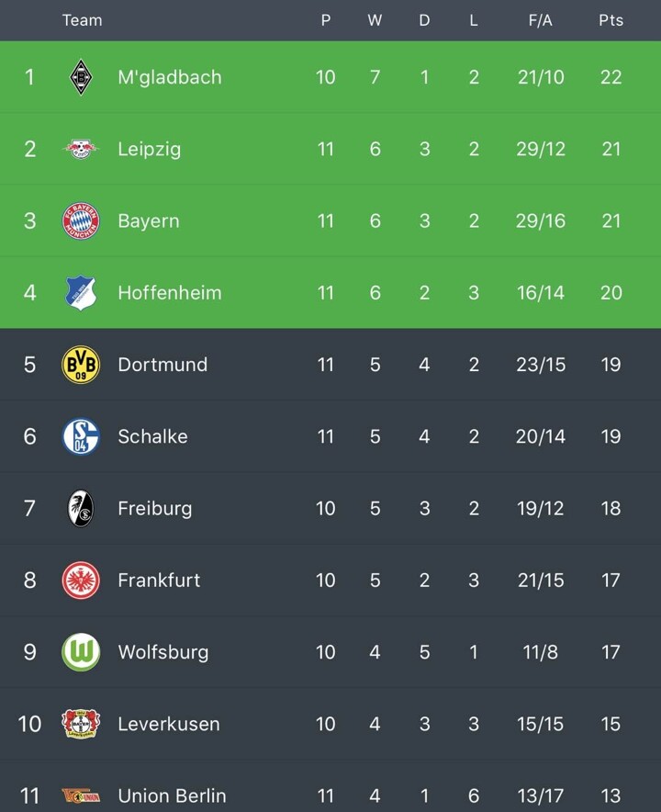This screenshot has width=661, height=812.
Task: Tap the Eintracht Frankfurt eagle crest
Action: pos(81,581)
